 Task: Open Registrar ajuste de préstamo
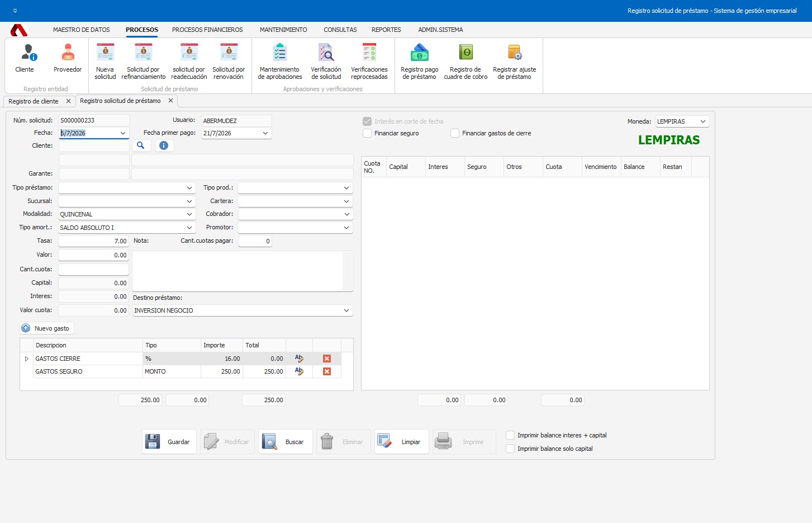point(514,62)
